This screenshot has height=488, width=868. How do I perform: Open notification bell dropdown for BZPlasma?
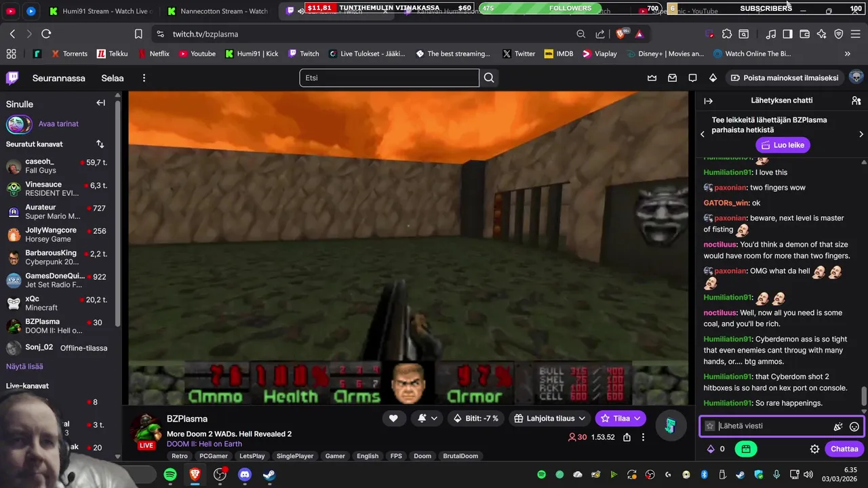[427, 418]
